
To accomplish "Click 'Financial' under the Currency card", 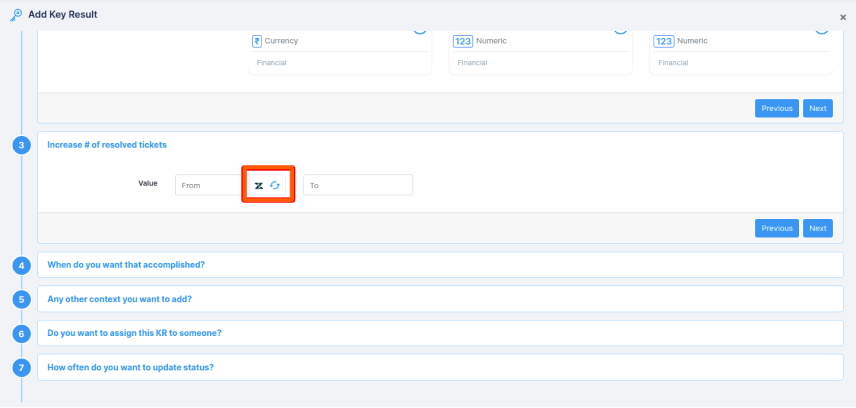I will click(271, 63).
